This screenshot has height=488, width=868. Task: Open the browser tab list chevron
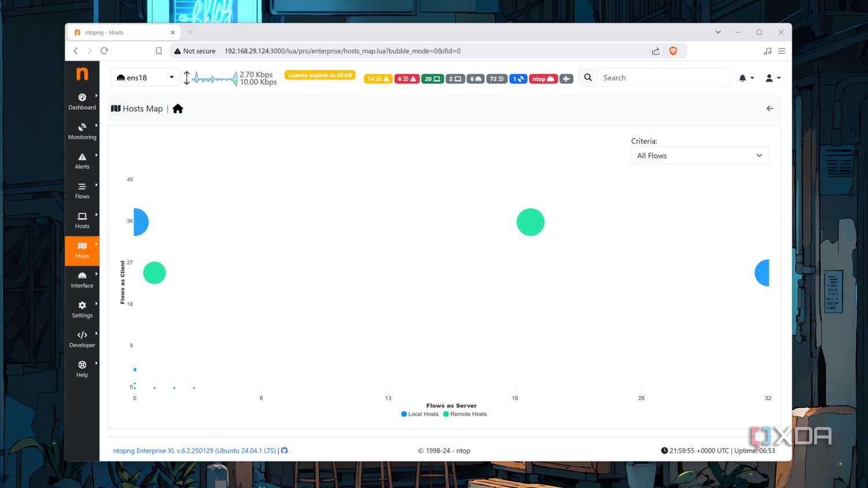click(x=718, y=32)
